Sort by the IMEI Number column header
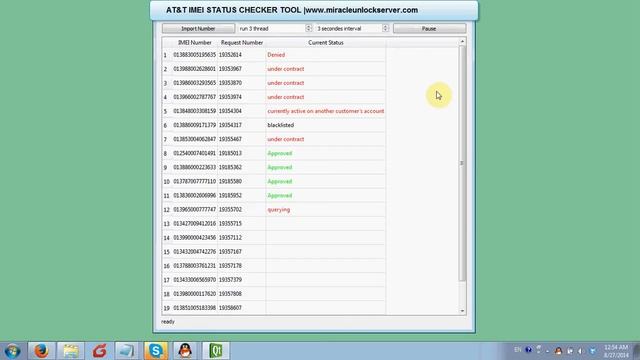 (195, 42)
